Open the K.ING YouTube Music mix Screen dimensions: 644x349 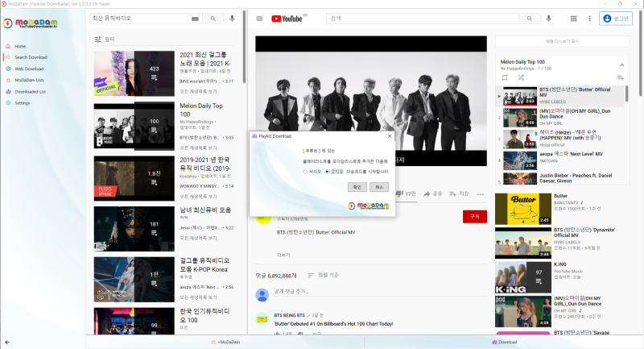click(x=522, y=277)
